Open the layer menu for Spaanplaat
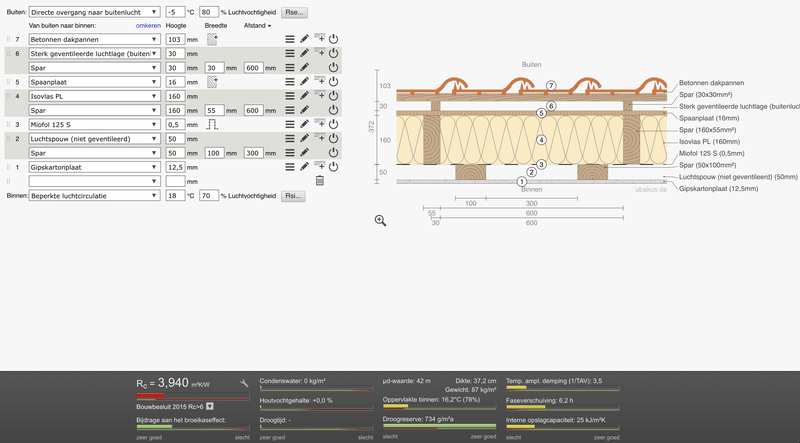 290,82
